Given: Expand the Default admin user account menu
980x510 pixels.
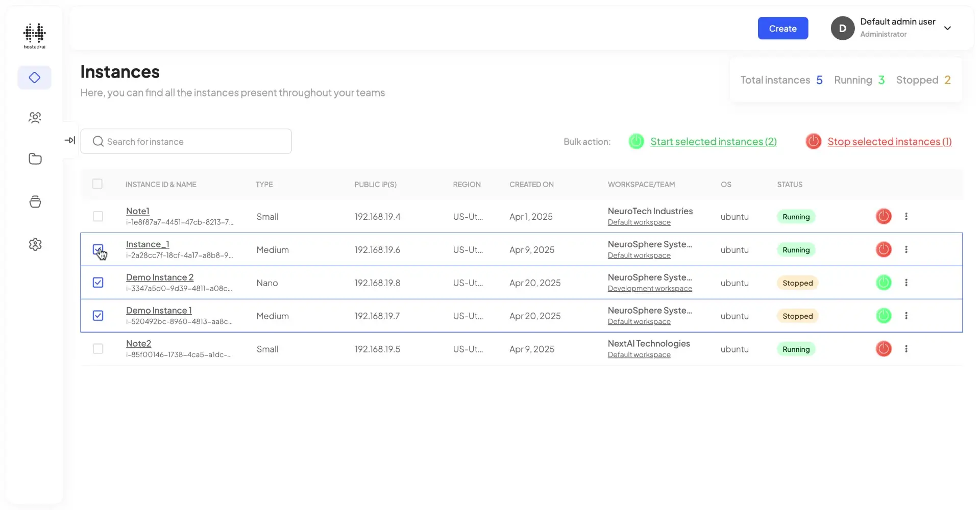Looking at the screenshot, I should (x=948, y=28).
